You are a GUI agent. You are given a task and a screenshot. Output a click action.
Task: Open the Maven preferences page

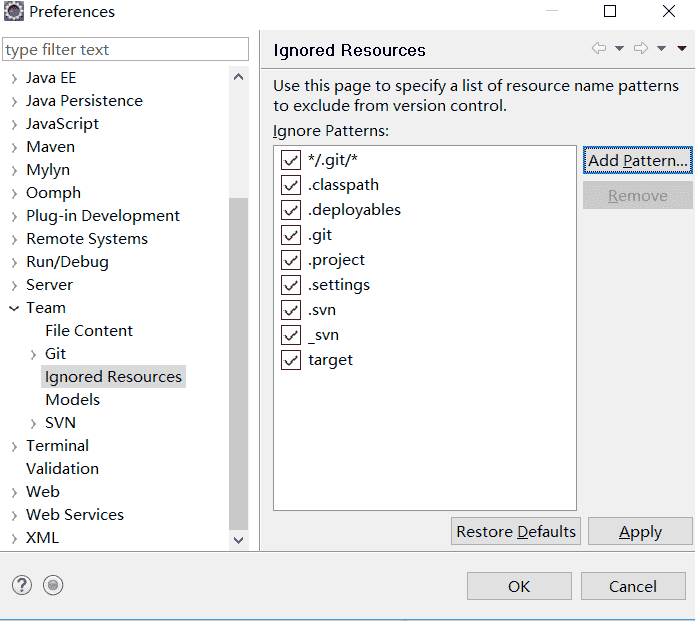pyautogui.click(x=50, y=147)
